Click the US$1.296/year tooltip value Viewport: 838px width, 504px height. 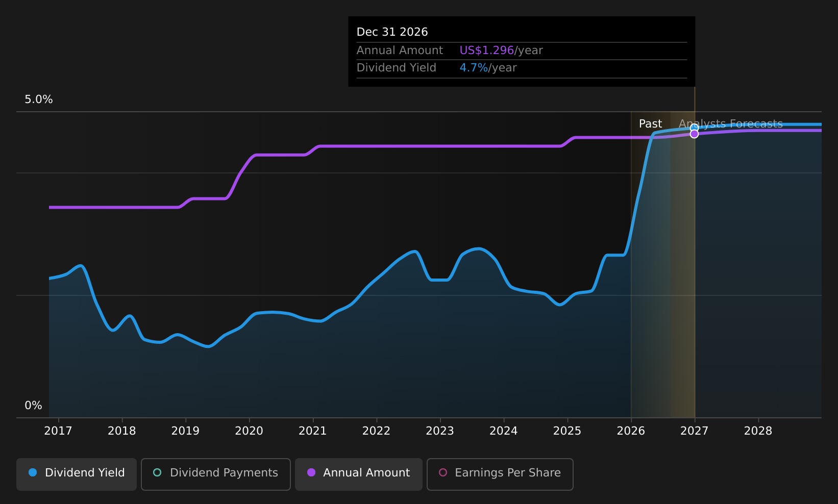501,51
